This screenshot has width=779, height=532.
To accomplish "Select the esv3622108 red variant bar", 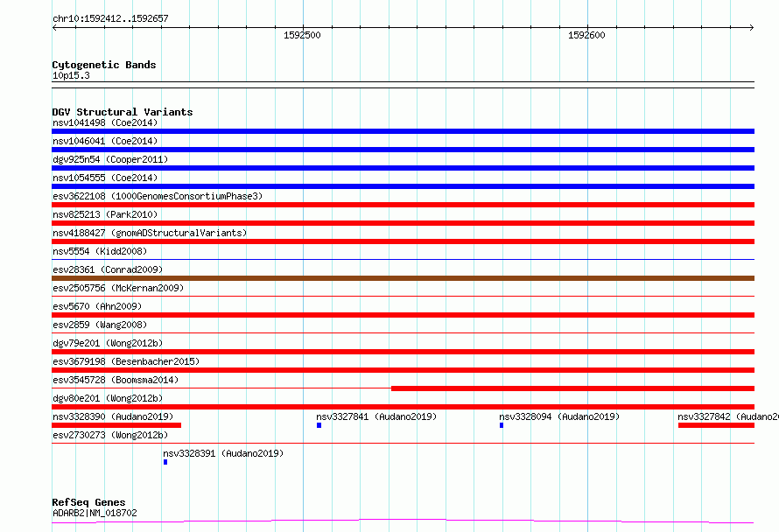I will pos(403,205).
